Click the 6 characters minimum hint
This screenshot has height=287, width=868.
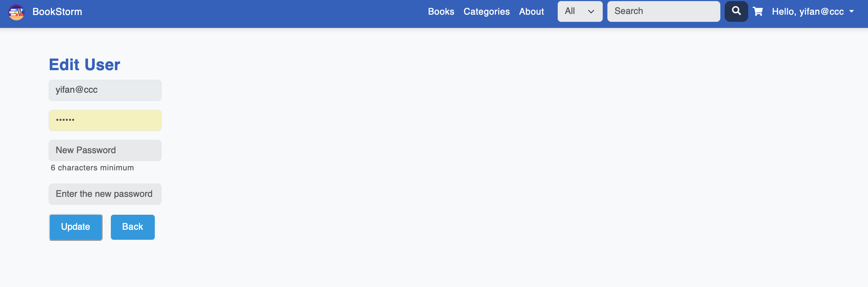pos(92,168)
